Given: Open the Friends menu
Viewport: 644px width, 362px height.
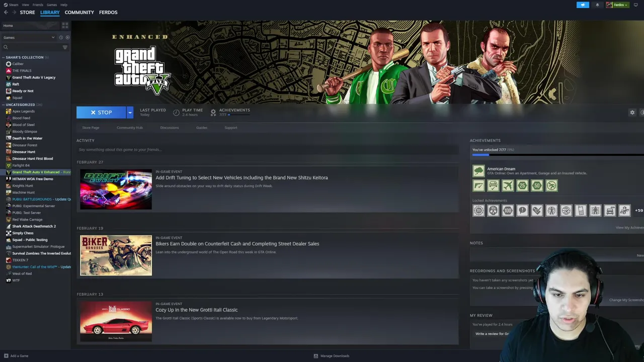Looking at the screenshot, I should point(38,5).
